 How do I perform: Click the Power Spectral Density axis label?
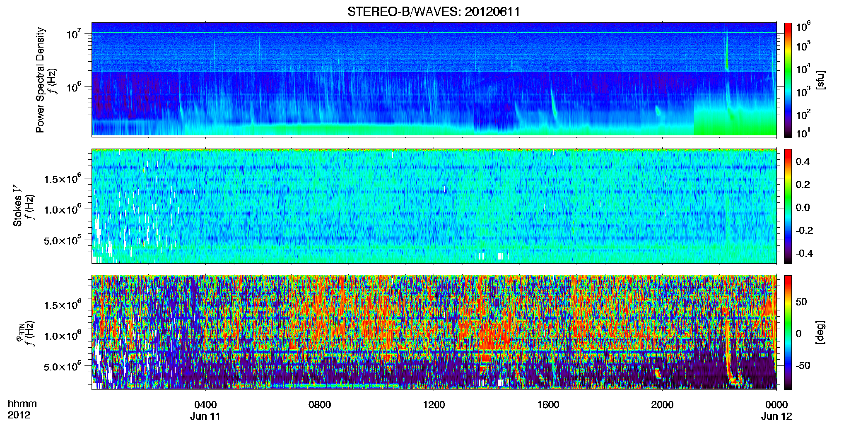click(x=40, y=80)
